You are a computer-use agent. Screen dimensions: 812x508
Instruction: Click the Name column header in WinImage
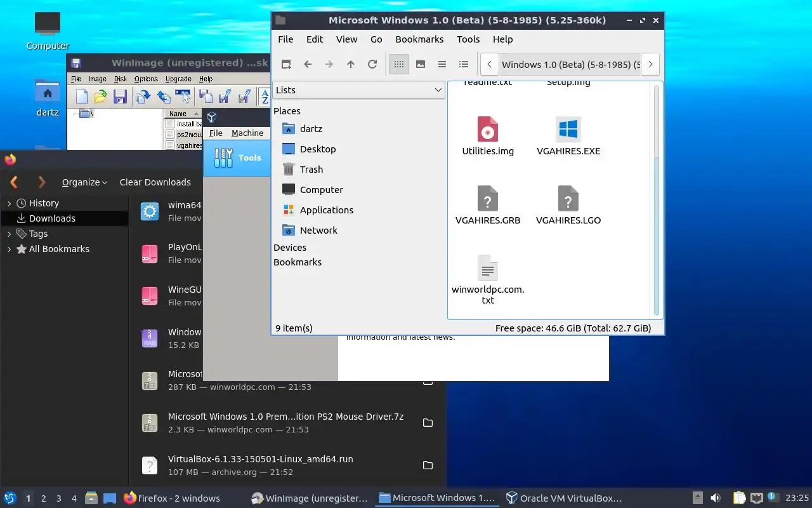184,114
